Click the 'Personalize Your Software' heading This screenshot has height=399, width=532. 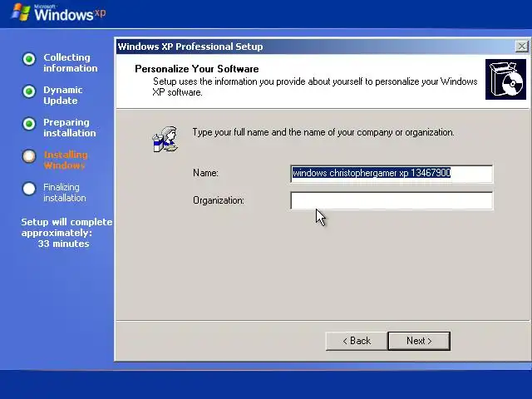[197, 69]
